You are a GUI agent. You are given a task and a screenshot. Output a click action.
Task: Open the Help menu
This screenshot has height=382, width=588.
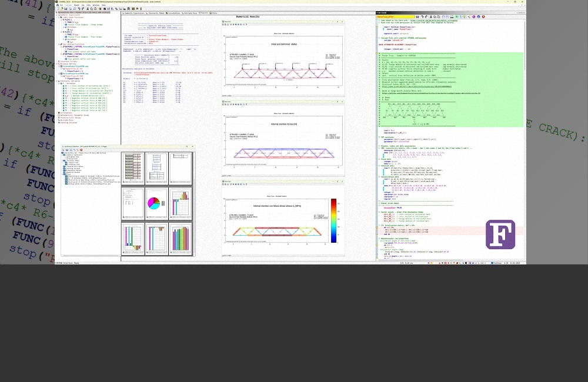(x=103, y=5)
